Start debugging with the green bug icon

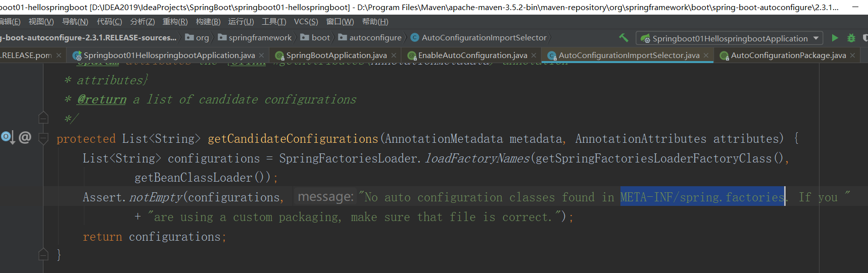coord(851,38)
